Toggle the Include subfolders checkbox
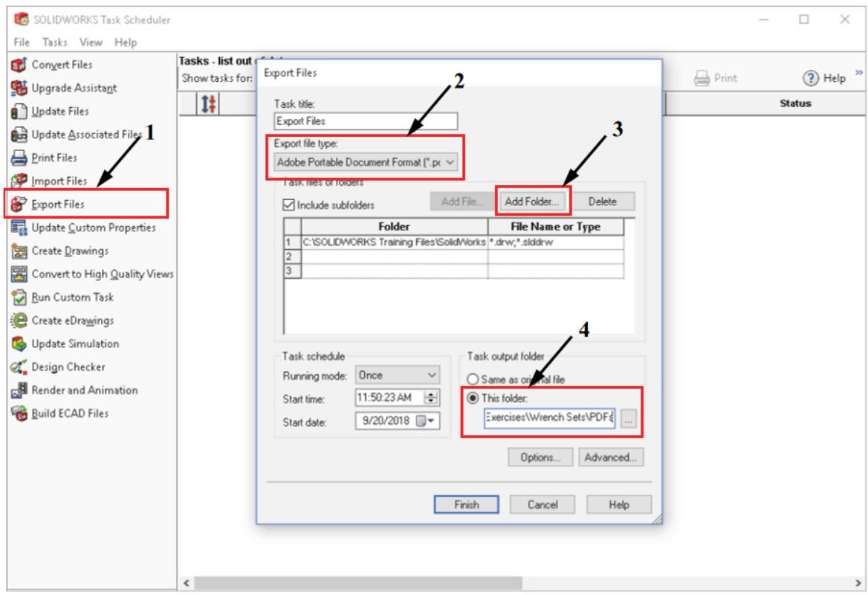868x595 pixels. pos(288,205)
